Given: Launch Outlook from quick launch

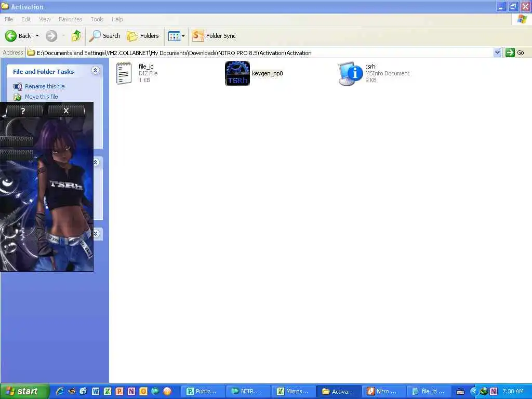Looking at the screenshot, I should click(143, 391).
